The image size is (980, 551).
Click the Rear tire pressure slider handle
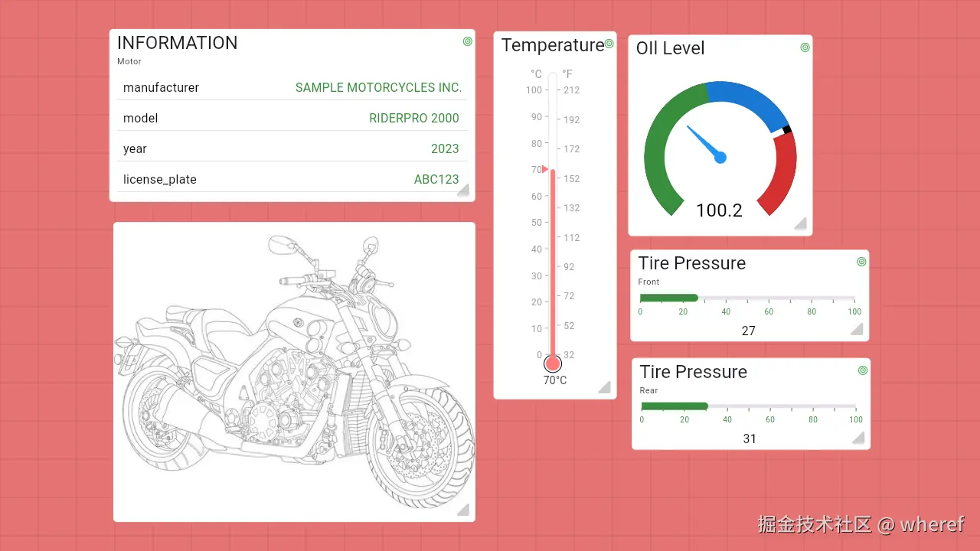[707, 406]
